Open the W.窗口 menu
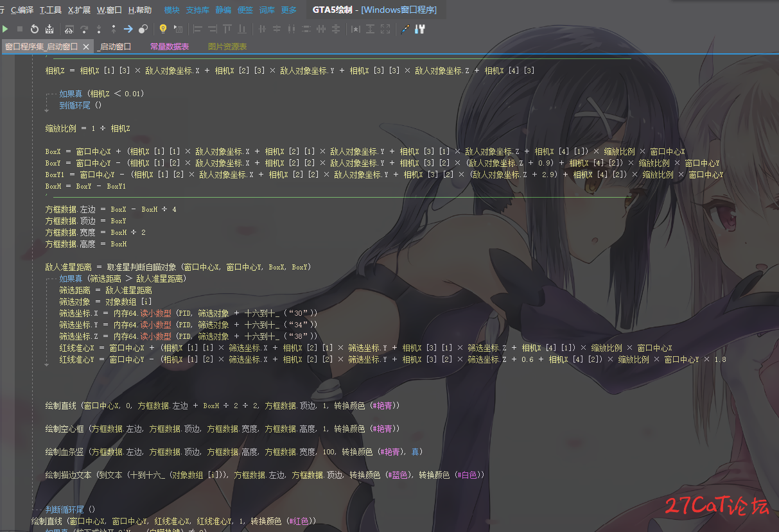The image size is (779, 532). pos(110,10)
